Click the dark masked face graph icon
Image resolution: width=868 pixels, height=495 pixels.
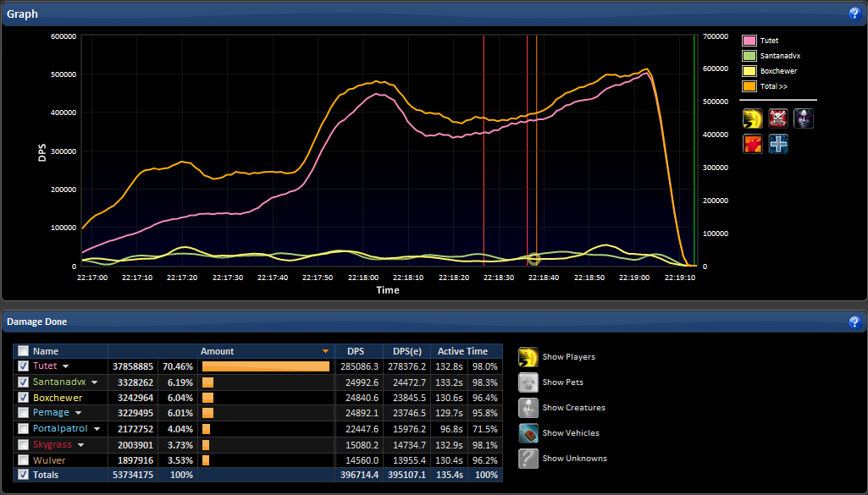coord(804,118)
